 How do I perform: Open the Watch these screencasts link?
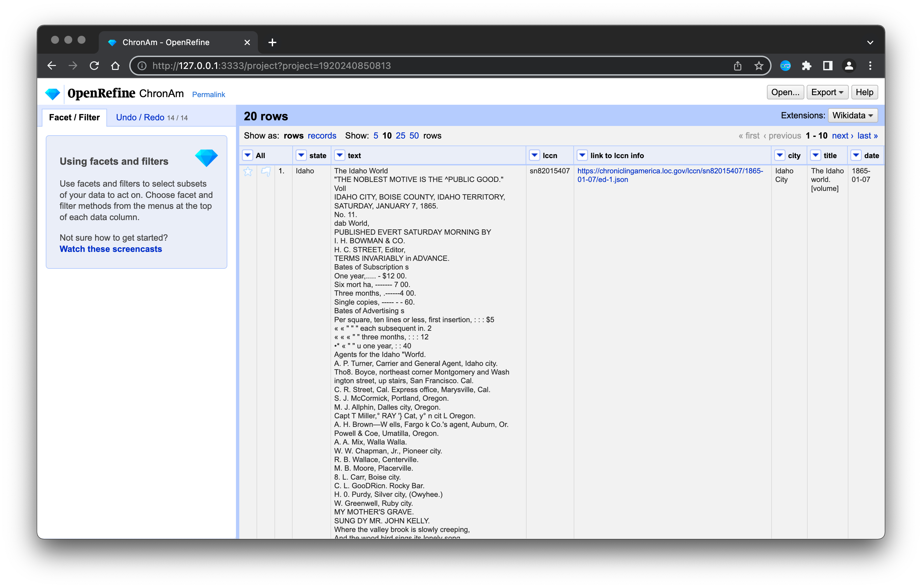point(110,249)
